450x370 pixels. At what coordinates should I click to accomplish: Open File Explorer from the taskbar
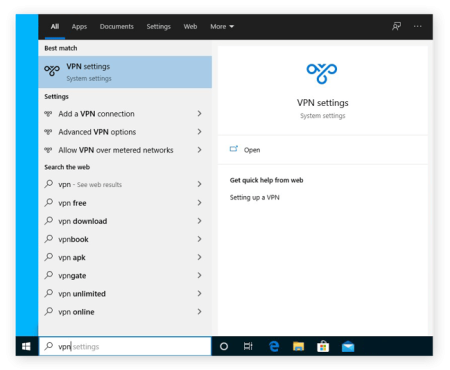pyautogui.click(x=298, y=347)
